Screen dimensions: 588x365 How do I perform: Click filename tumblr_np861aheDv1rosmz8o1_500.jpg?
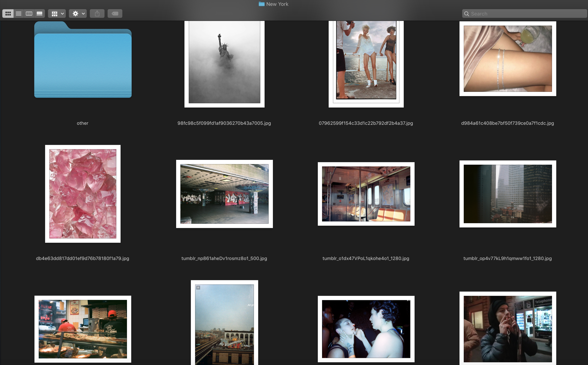[224, 258]
